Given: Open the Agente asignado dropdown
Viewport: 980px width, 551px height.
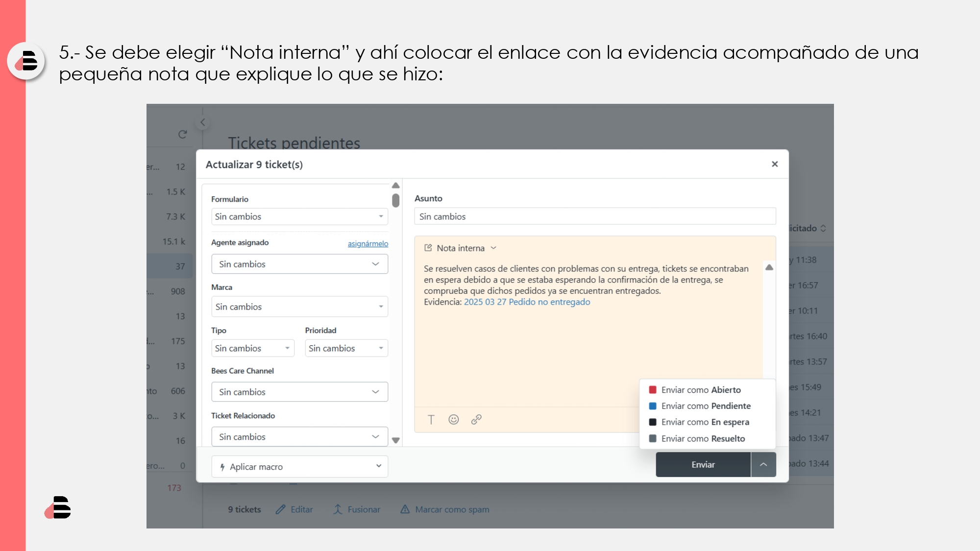Looking at the screenshot, I should pyautogui.click(x=300, y=264).
